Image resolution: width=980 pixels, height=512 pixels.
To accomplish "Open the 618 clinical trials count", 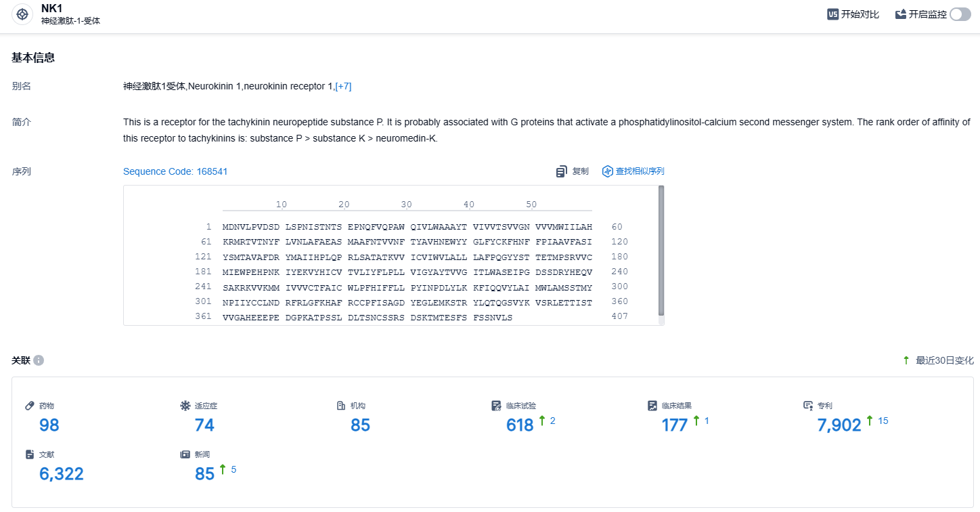I will coord(520,425).
